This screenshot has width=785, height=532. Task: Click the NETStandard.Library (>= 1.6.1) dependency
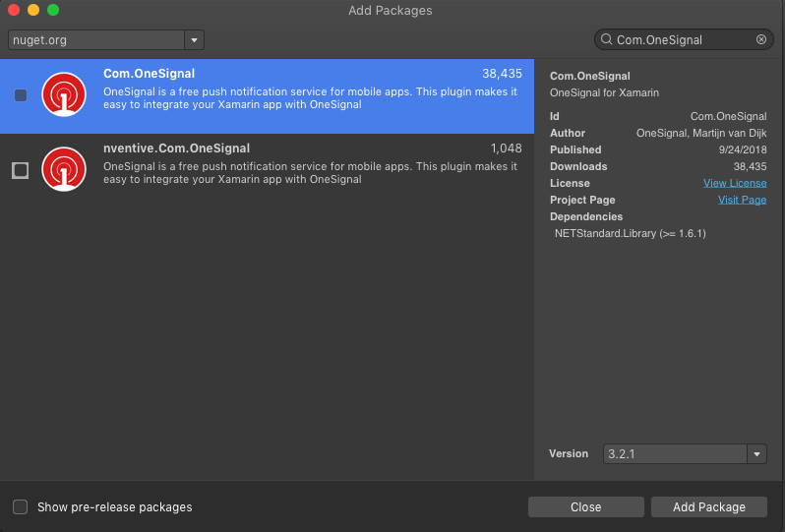[x=631, y=233]
